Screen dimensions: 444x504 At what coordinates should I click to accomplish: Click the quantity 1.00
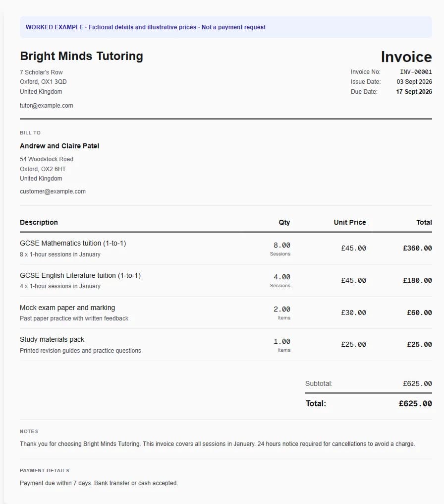pyautogui.click(x=282, y=341)
